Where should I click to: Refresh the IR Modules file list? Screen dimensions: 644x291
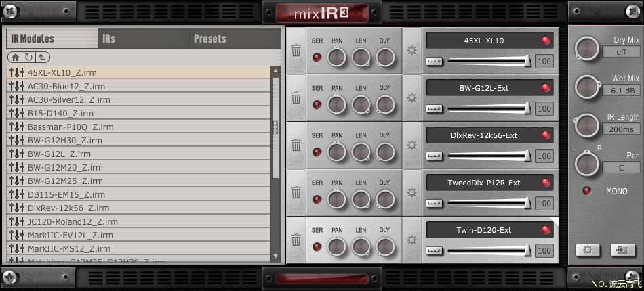[x=28, y=58]
